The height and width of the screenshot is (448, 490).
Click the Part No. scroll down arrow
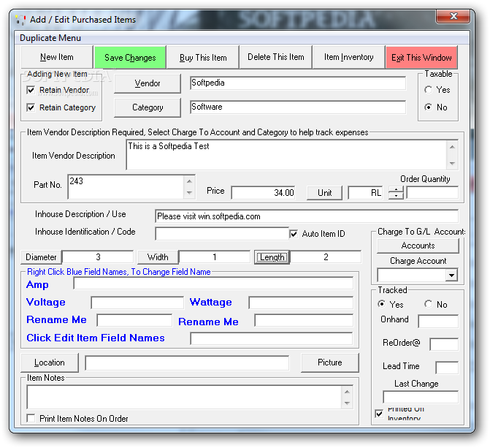click(189, 193)
